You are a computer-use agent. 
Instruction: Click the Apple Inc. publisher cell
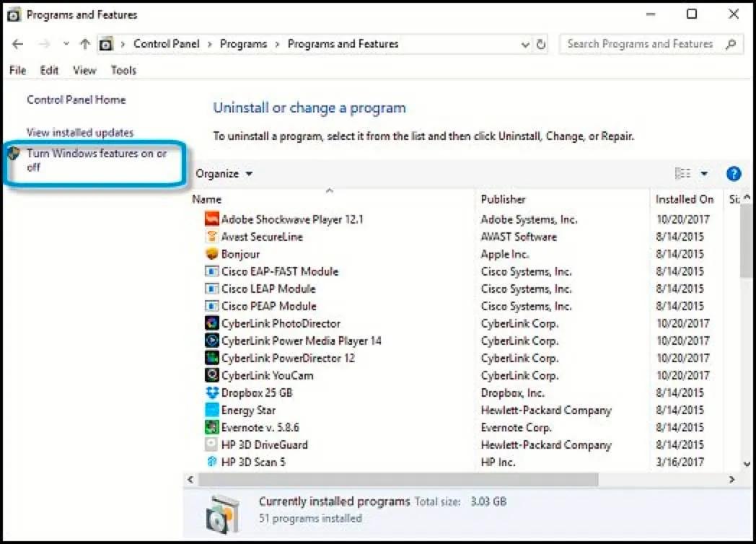point(505,254)
